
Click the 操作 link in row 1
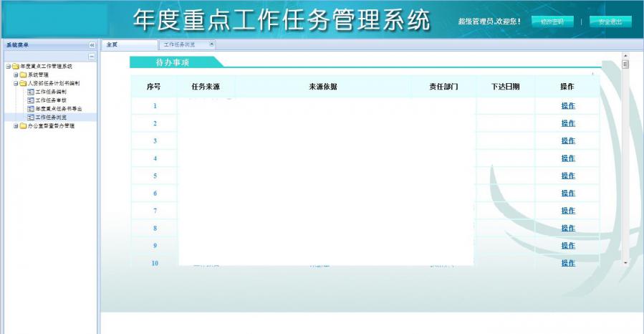[x=568, y=106]
